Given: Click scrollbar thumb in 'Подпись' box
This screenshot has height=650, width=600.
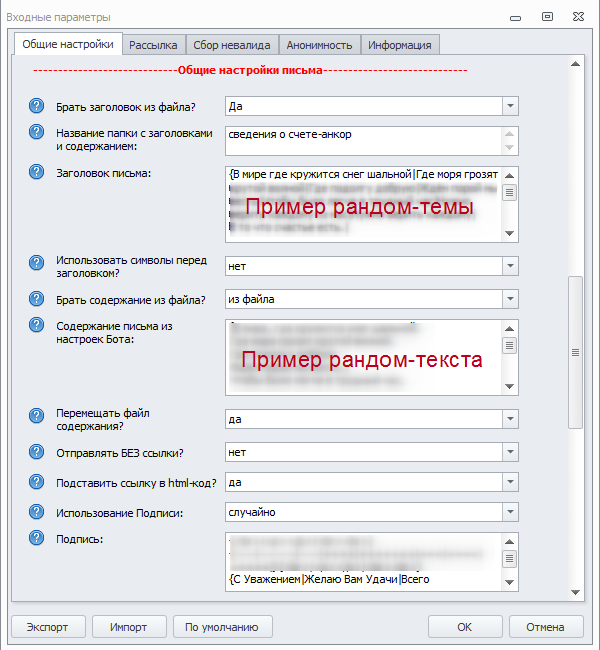Looking at the screenshot, I should [510, 559].
